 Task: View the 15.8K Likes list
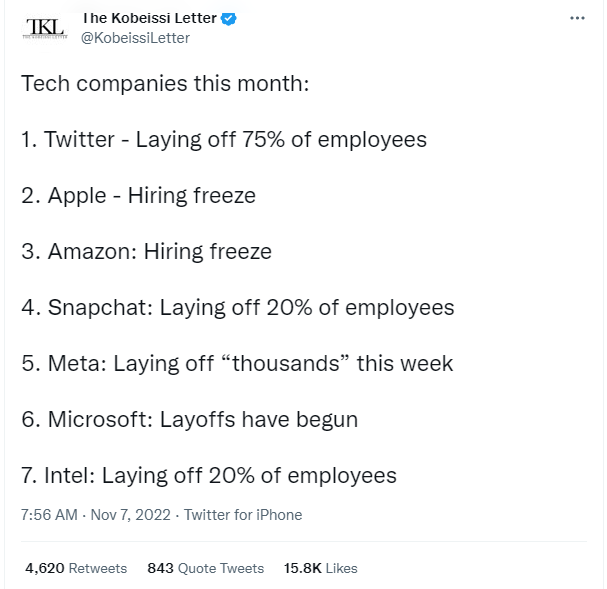[x=321, y=568]
